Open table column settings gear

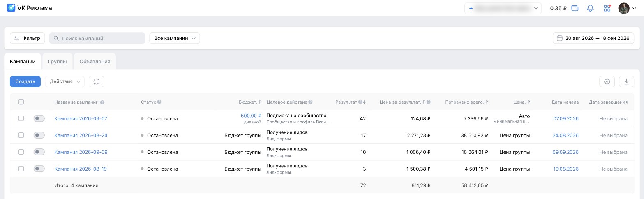(607, 81)
